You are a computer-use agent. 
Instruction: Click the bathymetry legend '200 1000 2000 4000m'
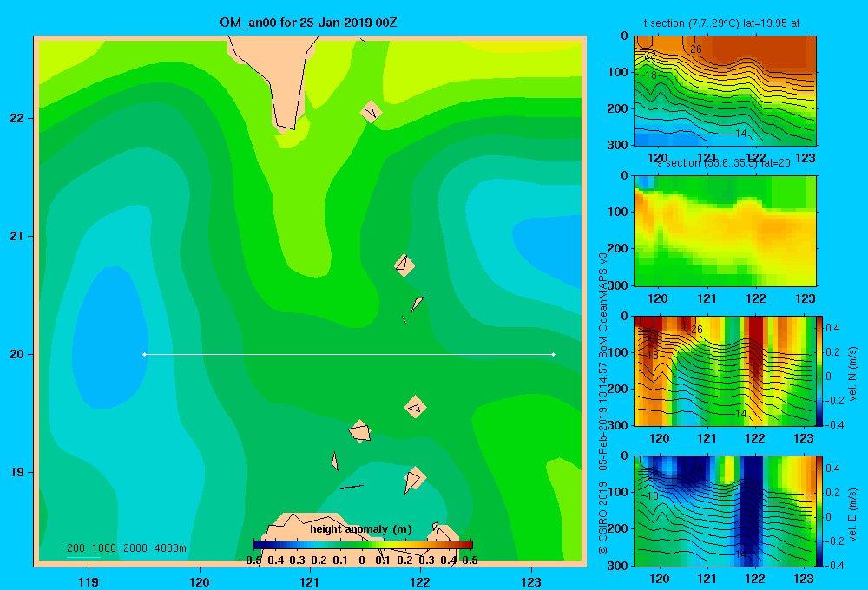tap(126, 548)
